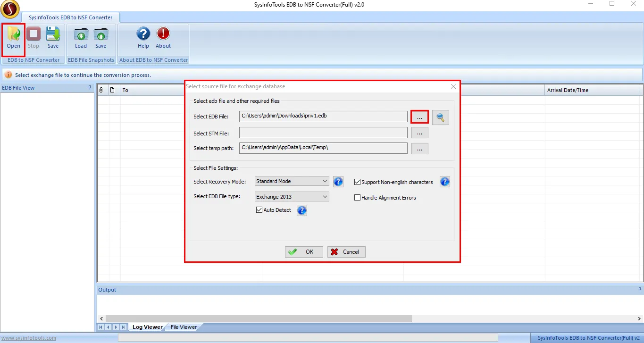This screenshot has width=644, height=343.
Task: Click the info icon in the message bar
Action: [8, 75]
